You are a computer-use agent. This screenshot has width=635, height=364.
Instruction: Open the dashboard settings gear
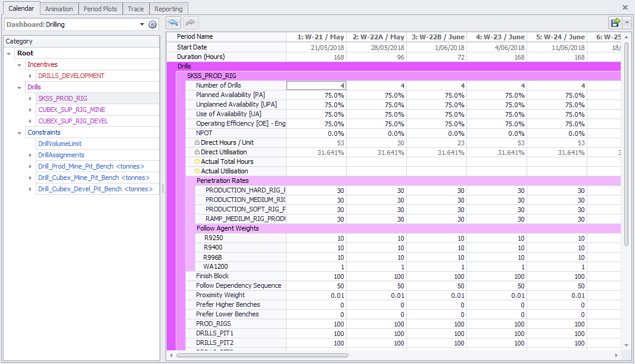pyautogui.click(x=152, y=24)
